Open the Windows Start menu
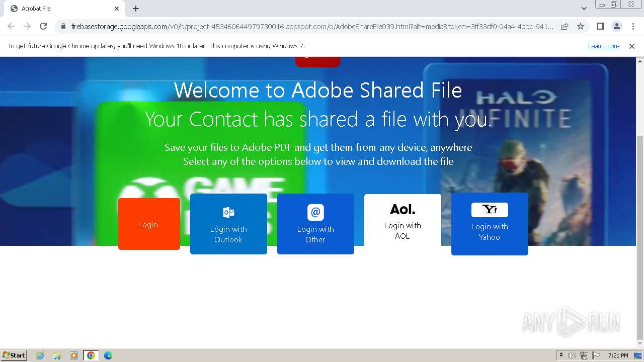 click(x=14, y=355)
